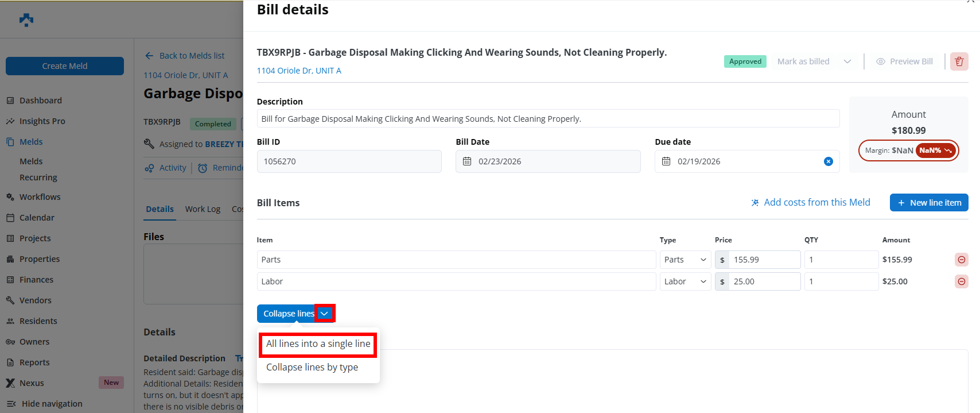Viewport: 980px width, 413px height.
Task: Choose Collapse lines by type
Action: click(x=312, y=368)
